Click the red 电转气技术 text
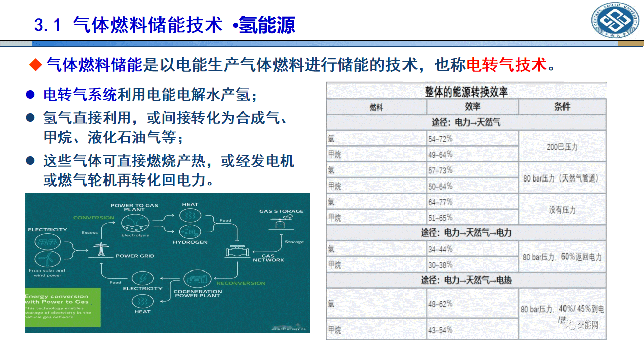The width and height of the screenshot is (644, 362). [x=507, y=65]
